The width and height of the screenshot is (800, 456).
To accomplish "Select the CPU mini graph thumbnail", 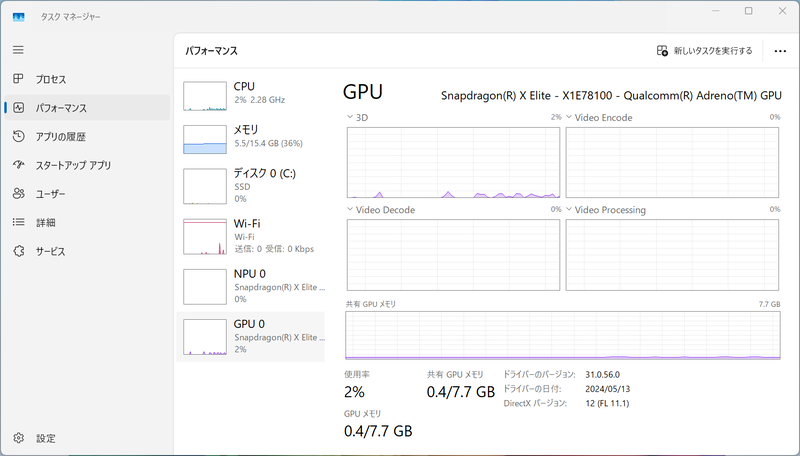I will [205, 96].
